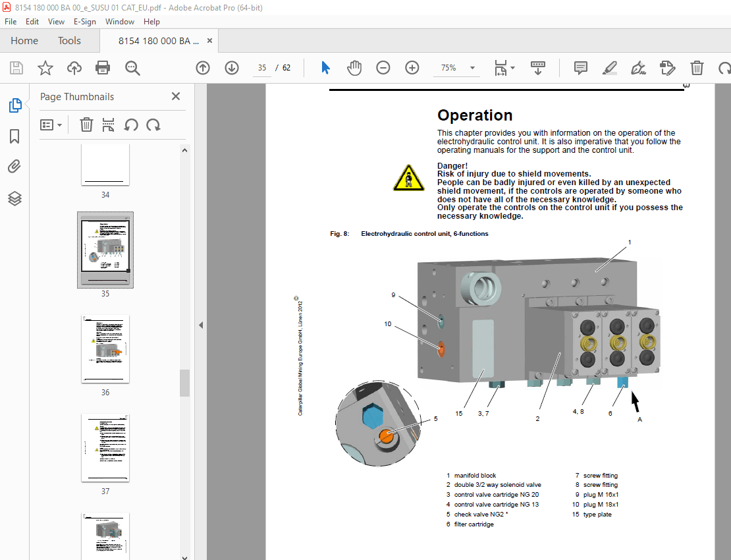Select the highlight text pen tool
Screen dimensions: 731x560
pos(609,68)
